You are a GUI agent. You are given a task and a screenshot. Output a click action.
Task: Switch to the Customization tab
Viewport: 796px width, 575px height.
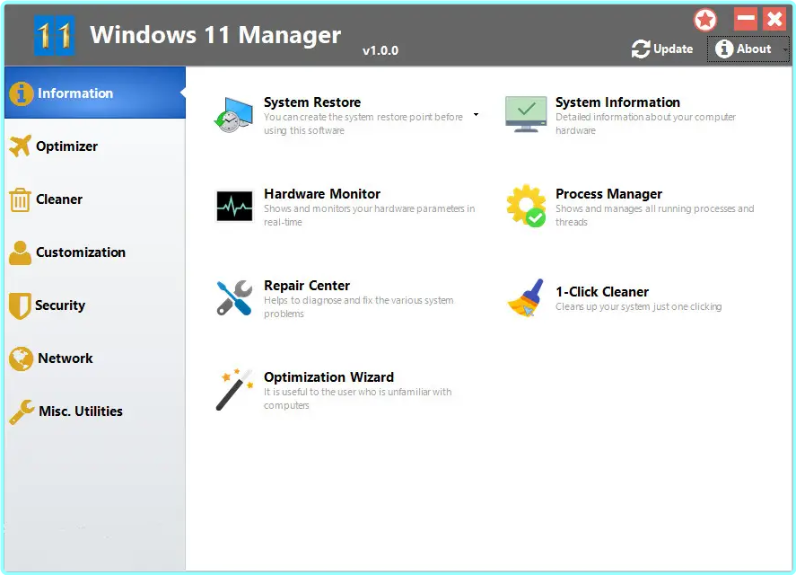pos(95,252)
